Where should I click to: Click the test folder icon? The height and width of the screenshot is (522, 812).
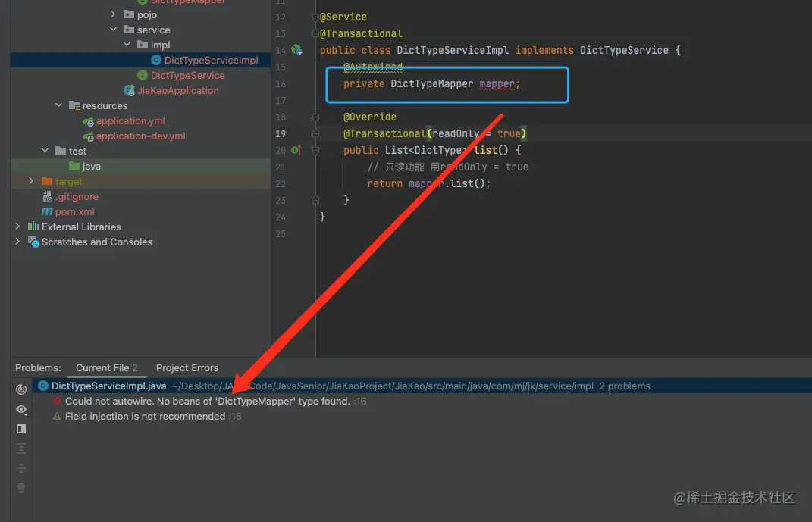pos(61,151)
